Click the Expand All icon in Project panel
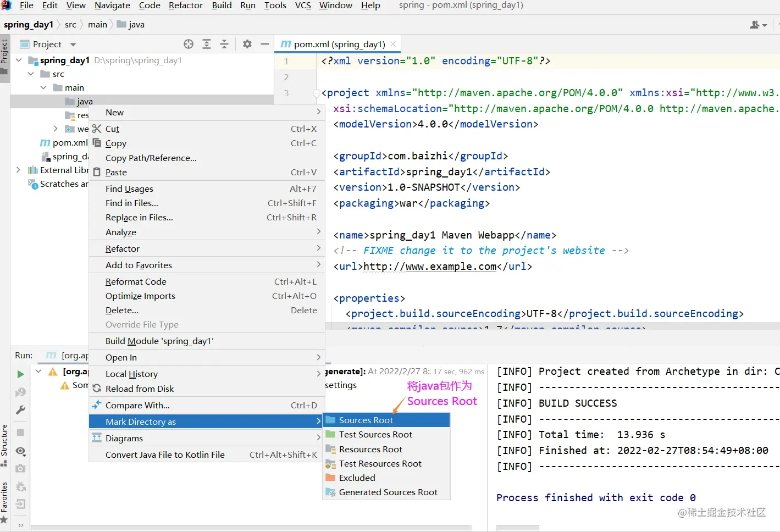780x532 pixels. tap(207, 44)
